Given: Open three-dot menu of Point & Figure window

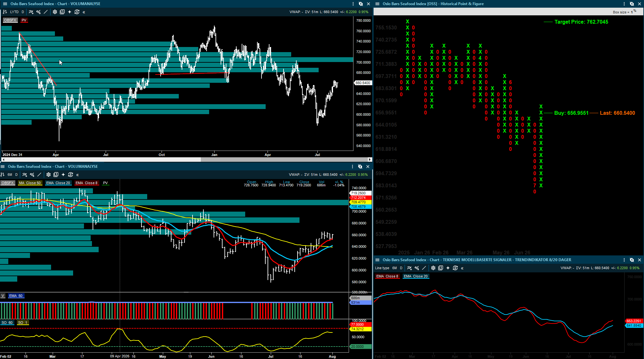Looking at the screenshot, I should point(624,4).
